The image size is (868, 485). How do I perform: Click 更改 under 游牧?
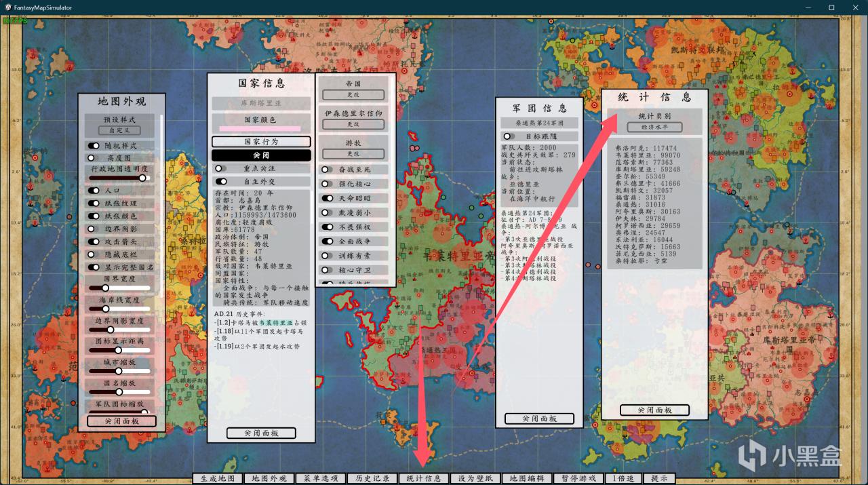click(353, 153)
